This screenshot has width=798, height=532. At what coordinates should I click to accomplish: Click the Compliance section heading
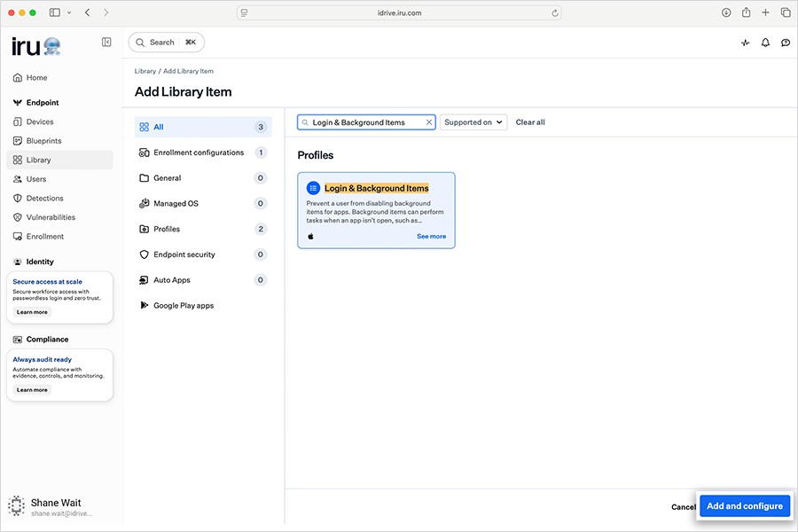click(x=47, y=340)
